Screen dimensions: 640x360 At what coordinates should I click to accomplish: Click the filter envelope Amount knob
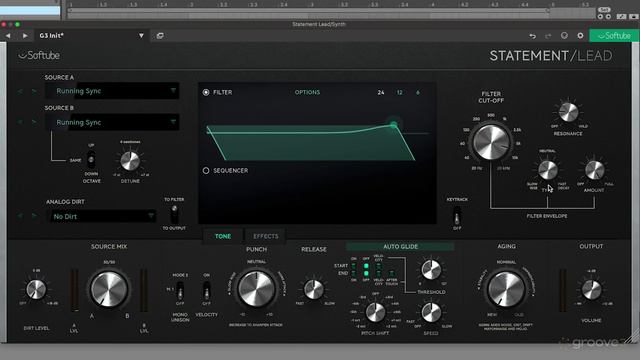click(594, 170)
